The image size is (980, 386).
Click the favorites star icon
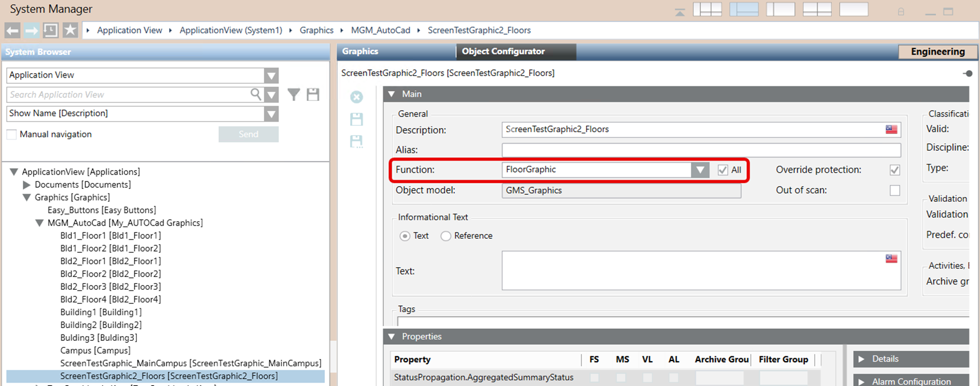70,30
